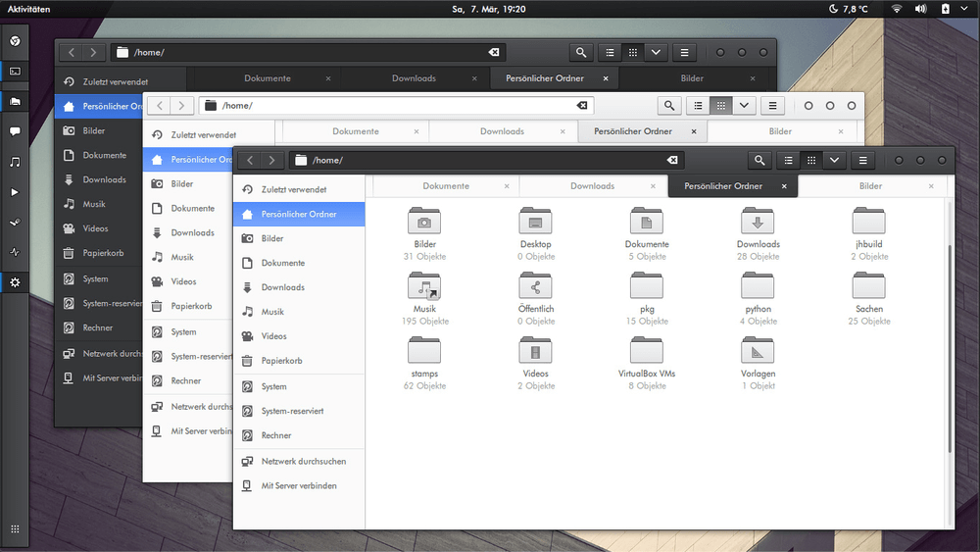Open the Dokumente folder in file grid
980x552 pixels.
tap(647, 222)
